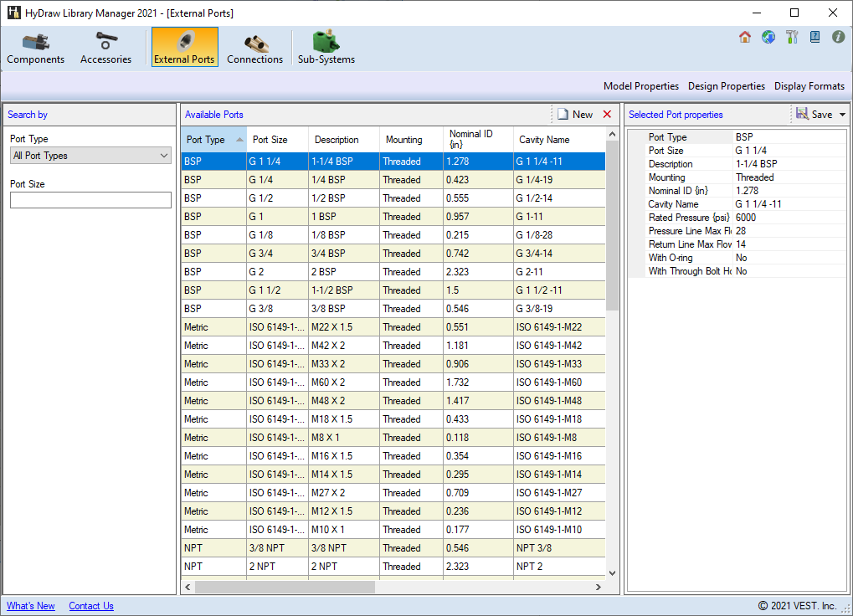853x616 pixels.
Task: Click the Save disk icon
Action: pos(802,114)
